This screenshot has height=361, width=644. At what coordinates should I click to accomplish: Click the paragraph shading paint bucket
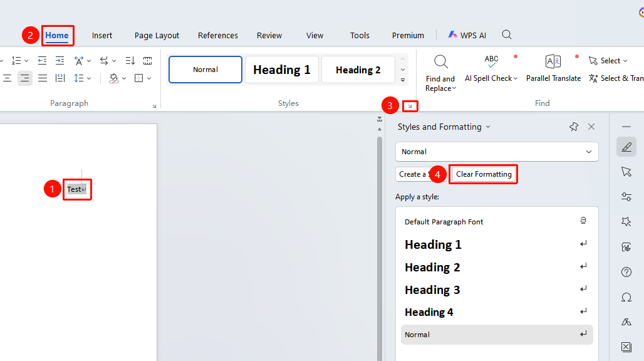point(114,78)
